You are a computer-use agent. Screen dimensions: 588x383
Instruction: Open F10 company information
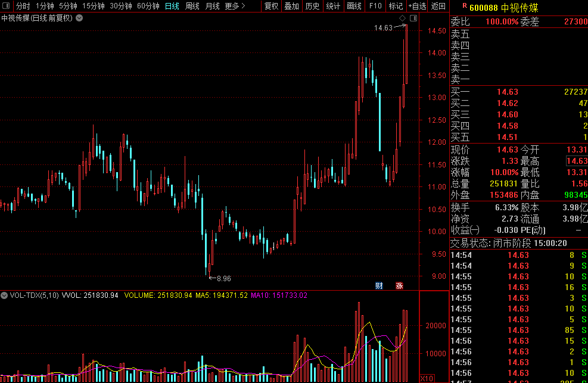pos(375,6)
